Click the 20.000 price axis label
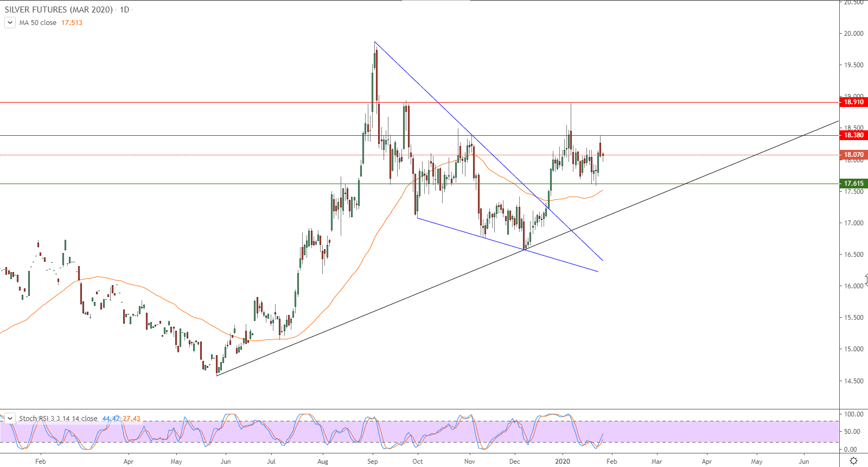Image resolution: width=868 pixels, height=467 pixels. point(853,34)
